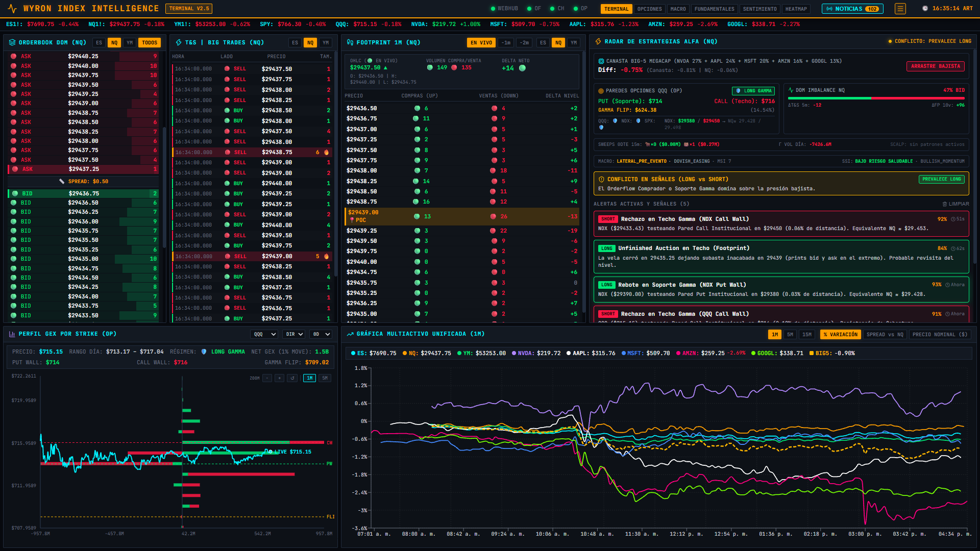Open Noticias with 102 items
Screen dimensions: 980x551
(x=852, y=9)
